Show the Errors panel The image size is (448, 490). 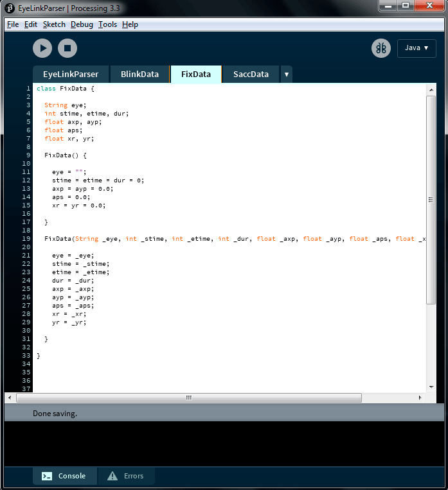[x=126, y=476]
